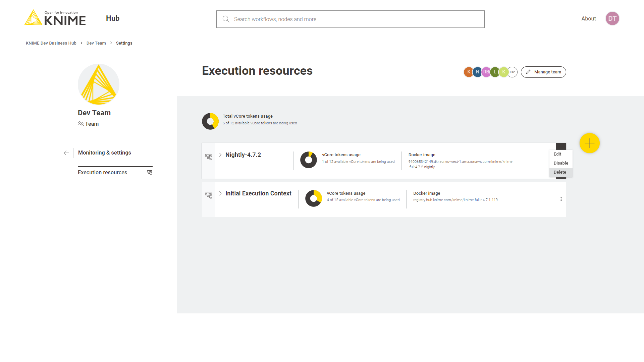Click the Execution resources page heading

(x=257, y=71)
